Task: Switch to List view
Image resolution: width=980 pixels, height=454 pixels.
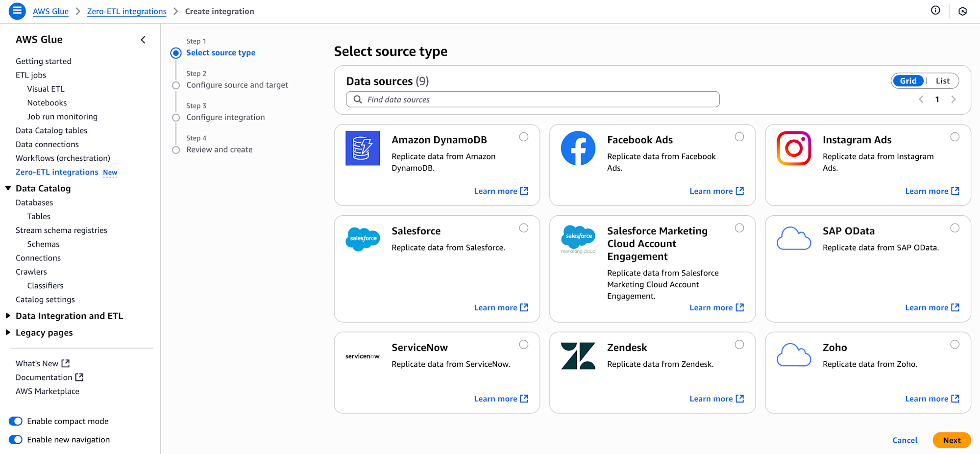Action: pos(943,81)
